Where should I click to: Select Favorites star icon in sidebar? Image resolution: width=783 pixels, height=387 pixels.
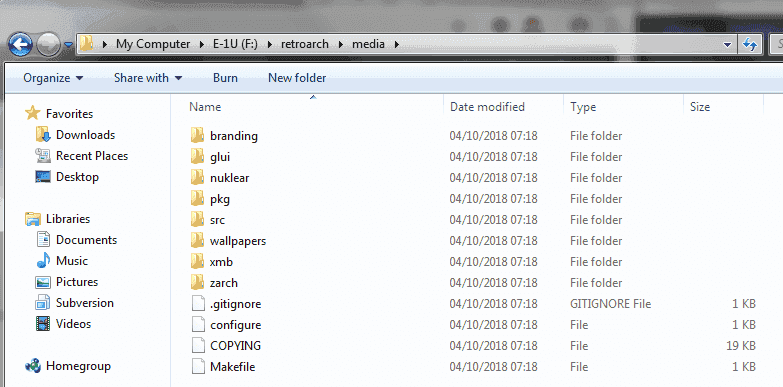32,113
